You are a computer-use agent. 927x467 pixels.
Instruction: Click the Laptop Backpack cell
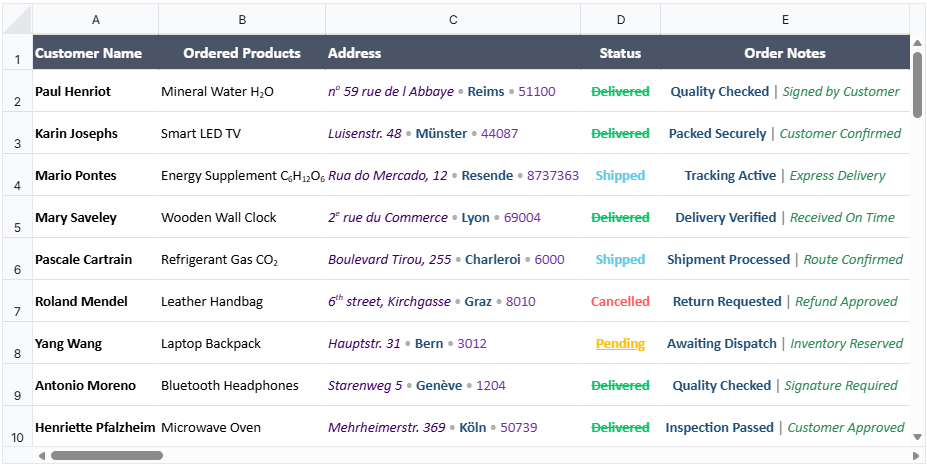[242, 343]
